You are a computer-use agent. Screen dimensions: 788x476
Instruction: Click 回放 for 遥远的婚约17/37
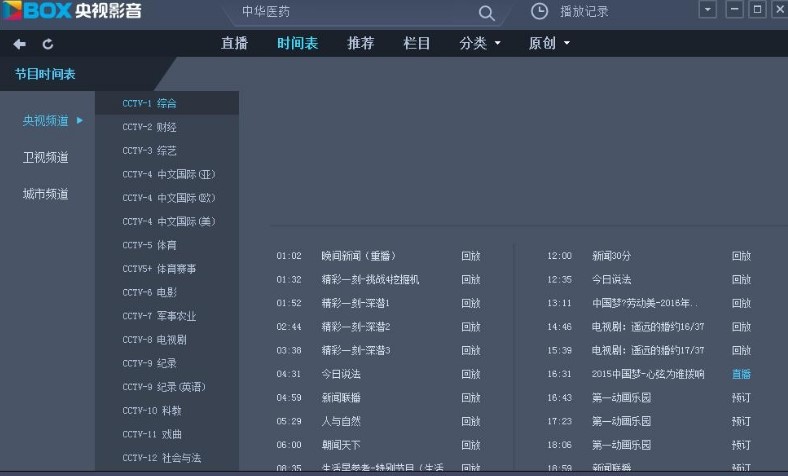[x=741, y=350]
